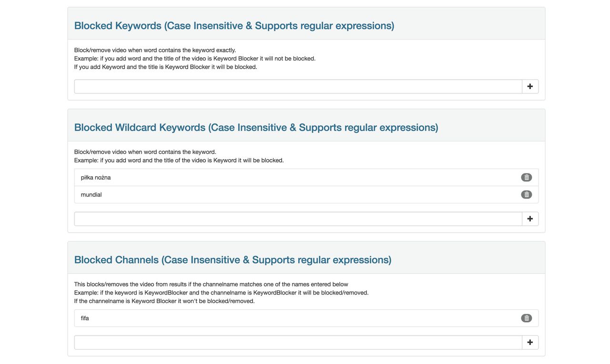Screen dimensions: 610x364
Task: Click the 'fifa' channel entry
Action: pos(85,318)
